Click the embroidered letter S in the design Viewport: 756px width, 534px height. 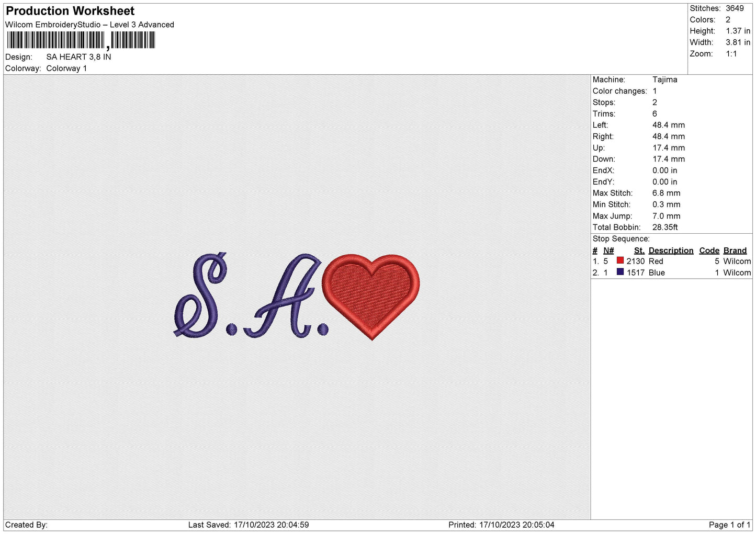(x=200, y=295)
